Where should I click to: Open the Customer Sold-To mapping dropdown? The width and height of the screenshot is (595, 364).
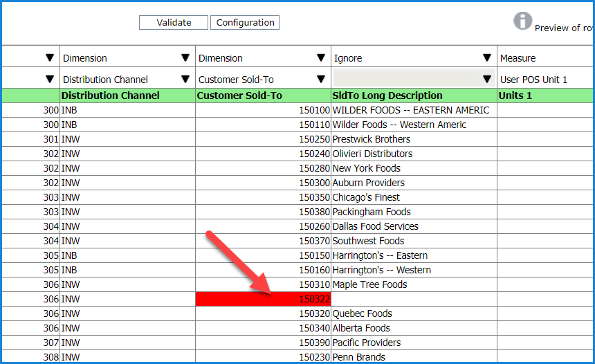[321, 79]
